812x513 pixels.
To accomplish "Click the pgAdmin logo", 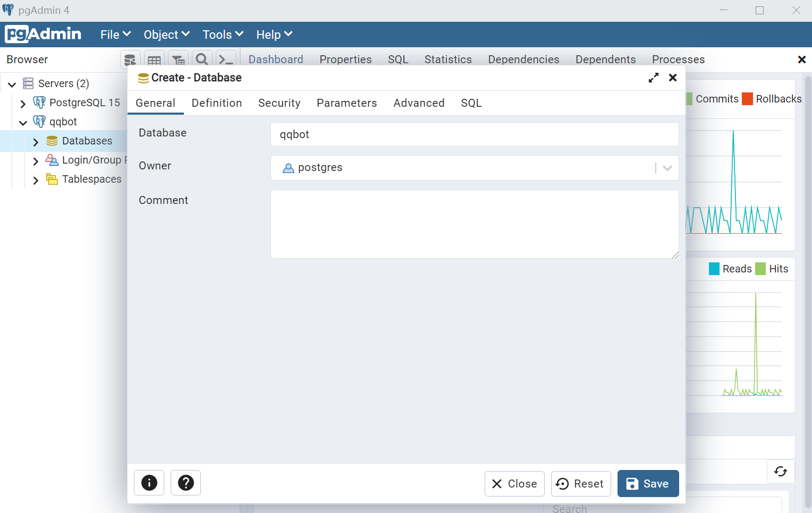I will point(43,34).
